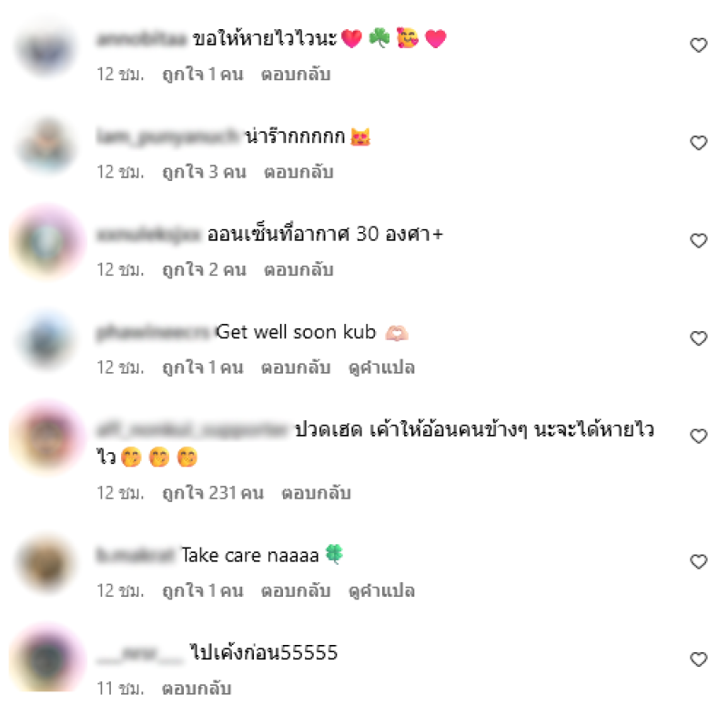This screenshot has height=715, width=728.
Task: Open 'ถูกใจ 2 คน' likes on onsen comment
Action: [x=204, y=269]
